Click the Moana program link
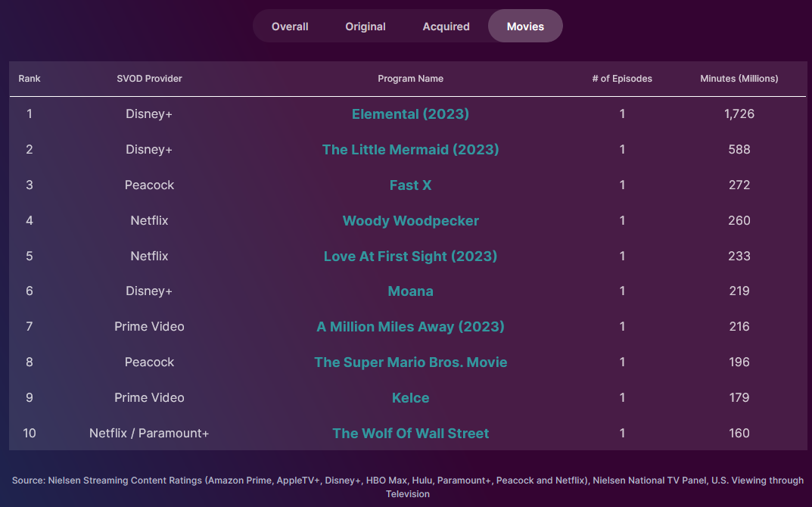 click(x=410, y=291)
